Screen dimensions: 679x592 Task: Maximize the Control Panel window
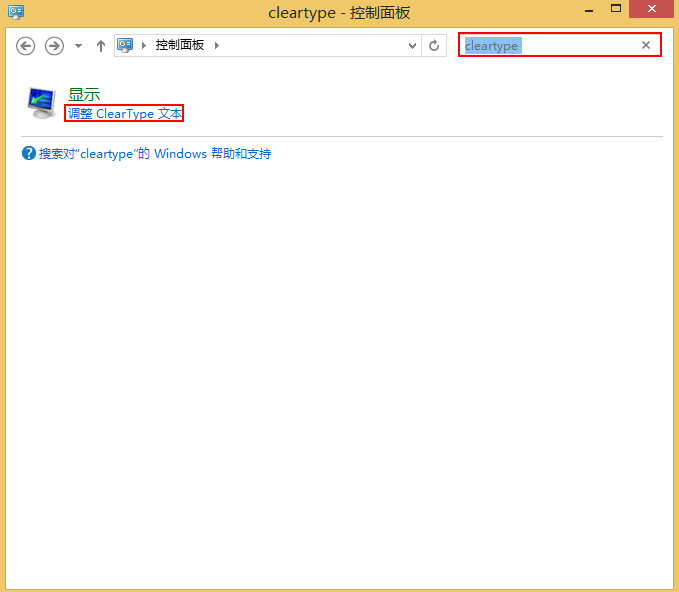click(616, 9)
